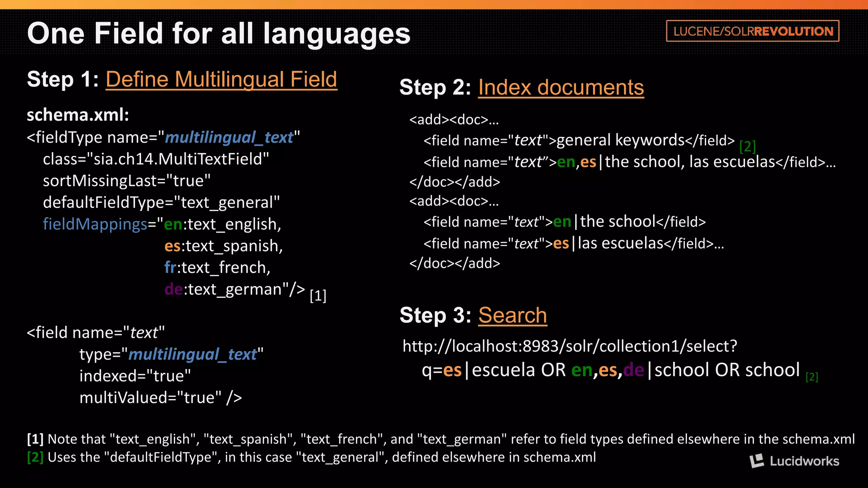Click the class="sia.ch14.MultiTextField" line

tap(156, 159)
